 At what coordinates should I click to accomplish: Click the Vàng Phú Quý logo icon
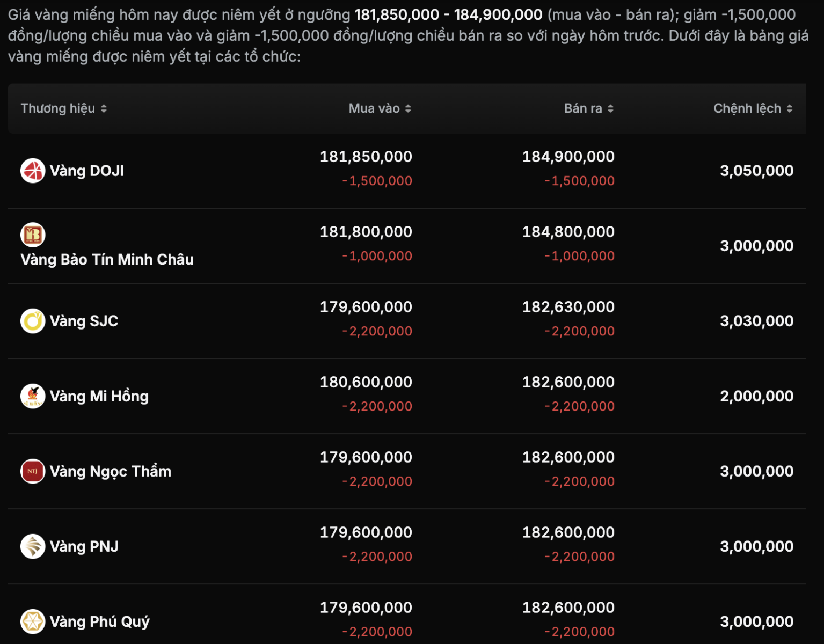coord(33,621)
